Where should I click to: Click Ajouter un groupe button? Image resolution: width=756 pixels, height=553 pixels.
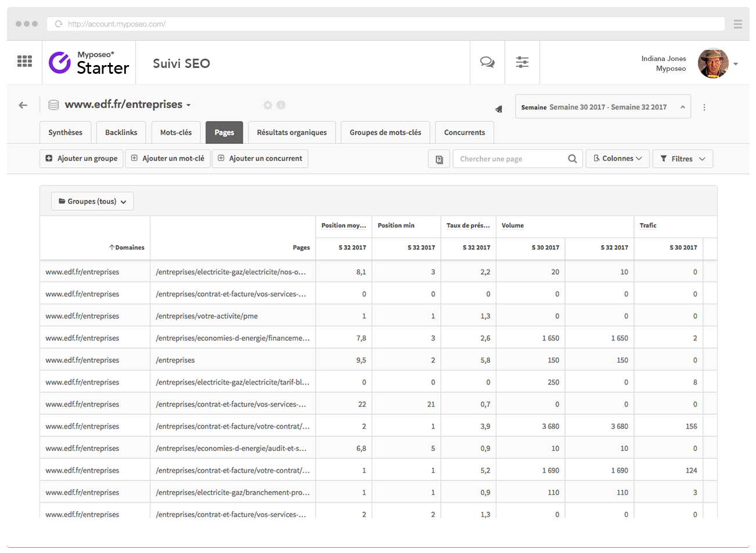(x=81, y=159)
